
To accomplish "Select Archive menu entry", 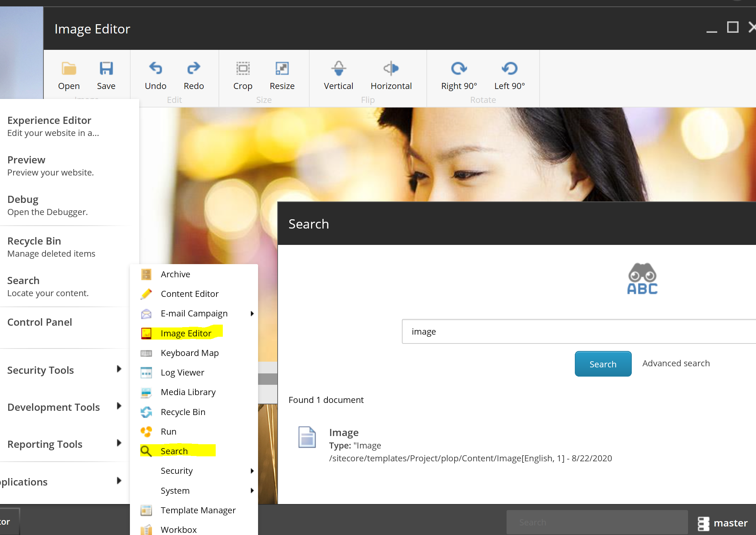I will click(175, 274).
